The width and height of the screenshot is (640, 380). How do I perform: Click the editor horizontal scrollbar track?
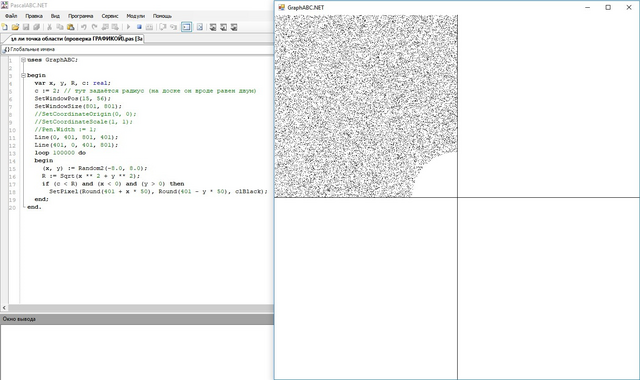(141, 308)
